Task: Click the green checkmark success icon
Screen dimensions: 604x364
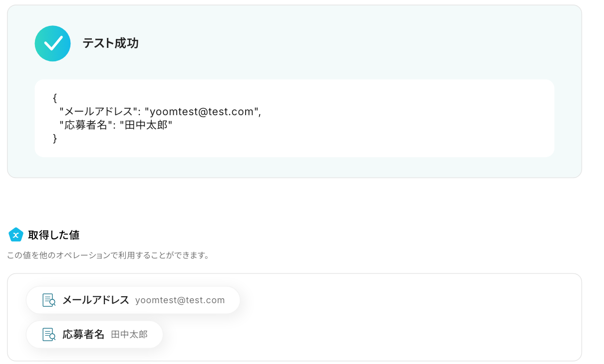Action: click(x=52, y=43)
